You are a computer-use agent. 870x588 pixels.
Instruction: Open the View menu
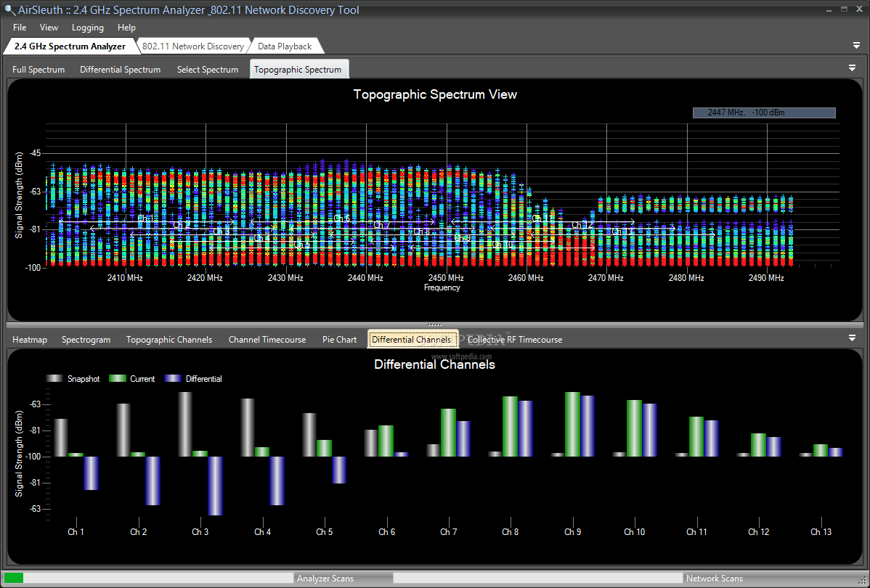(x=49, y=27)
